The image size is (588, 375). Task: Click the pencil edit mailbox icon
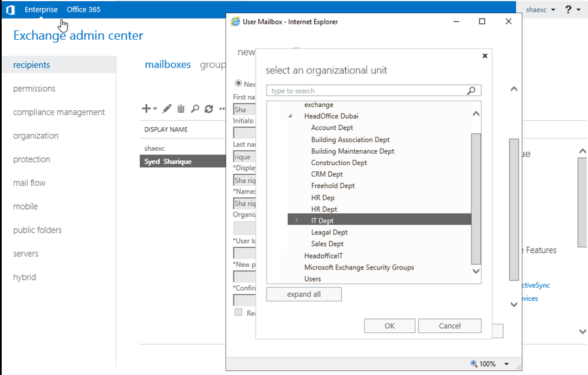click(167, 109)
